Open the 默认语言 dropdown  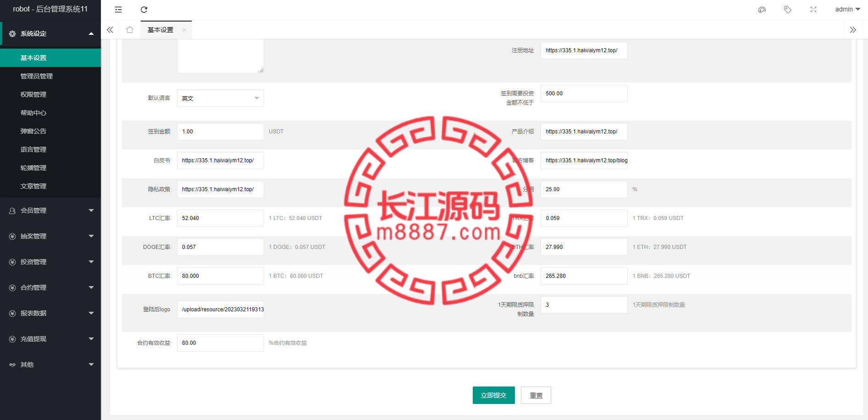coord(221,98)
